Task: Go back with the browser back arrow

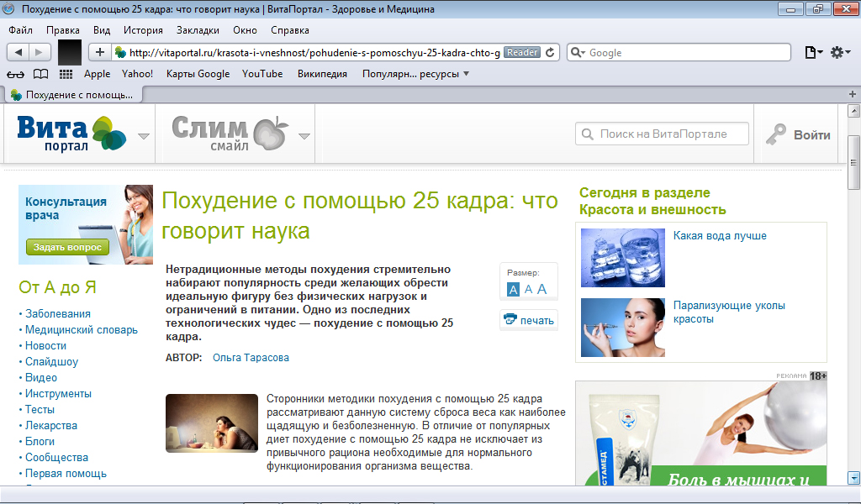Action: pyautogui.click(x=18, y=53)
